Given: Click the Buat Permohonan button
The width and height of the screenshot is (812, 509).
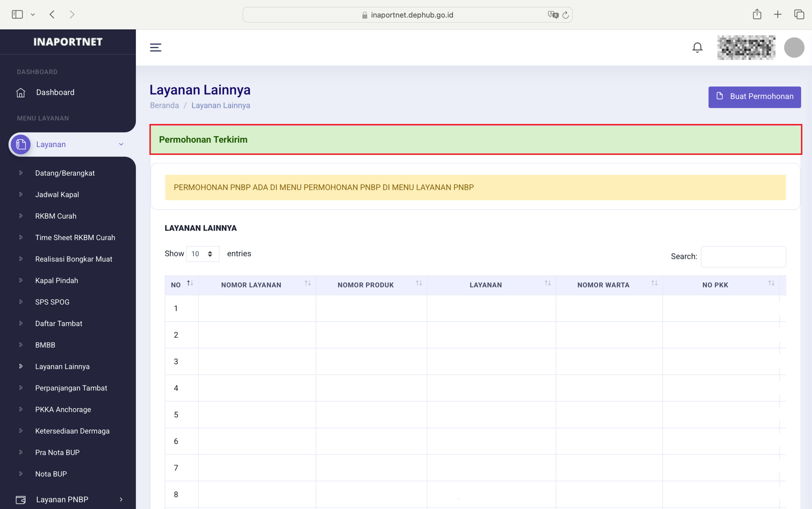Looking at the screenshot, I should click(754, 97).
